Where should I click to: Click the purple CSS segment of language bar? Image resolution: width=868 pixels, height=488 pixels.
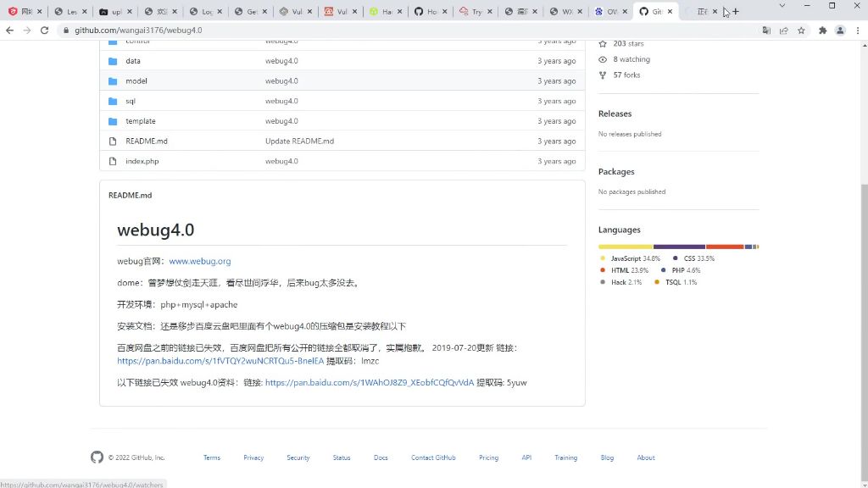click(679, 247)
